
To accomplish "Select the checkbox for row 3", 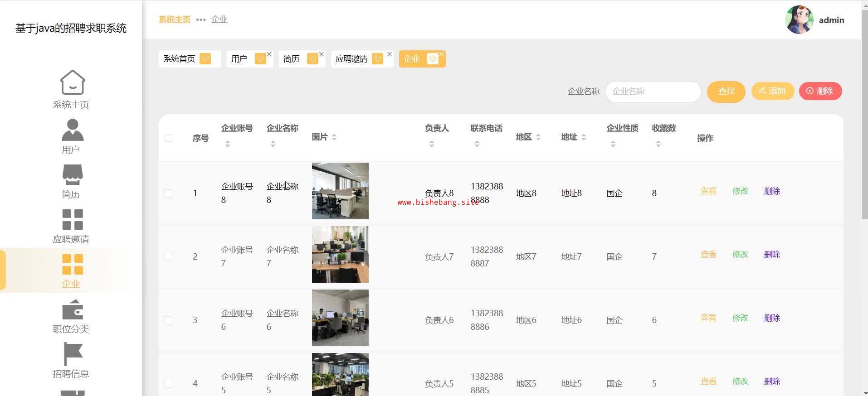I will [168, 320].
